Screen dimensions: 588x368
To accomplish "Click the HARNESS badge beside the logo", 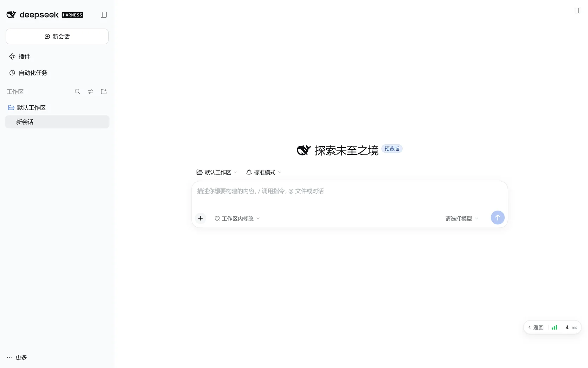I will [72, 15].
